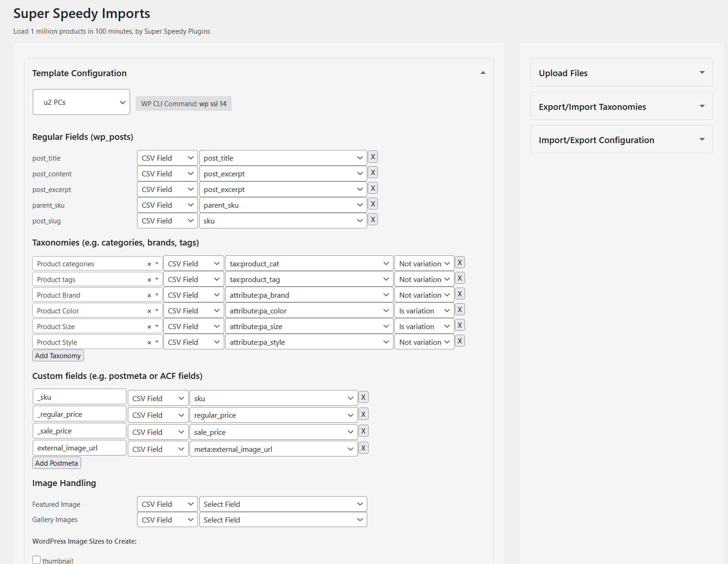The width and height of the screenshot is (728, 564).
Task: Click the Regular Fields (wp_posts) heading
Action: click(x=83, y=137)
